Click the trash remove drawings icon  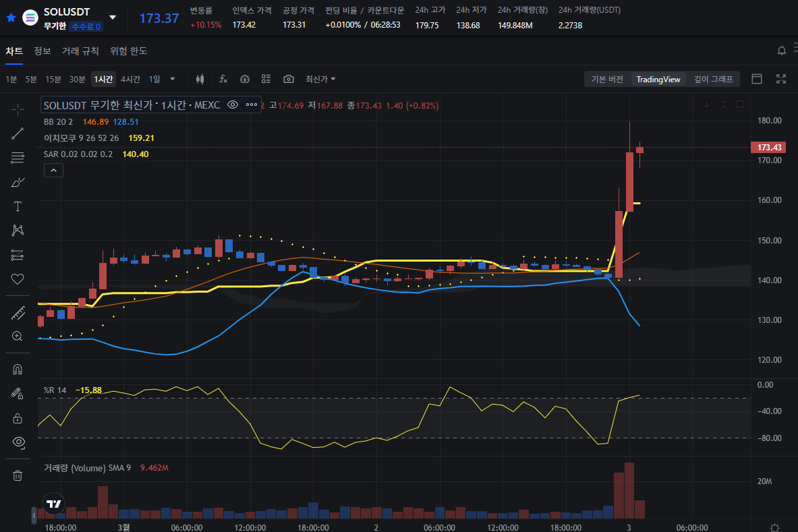[x=18, y=475]
